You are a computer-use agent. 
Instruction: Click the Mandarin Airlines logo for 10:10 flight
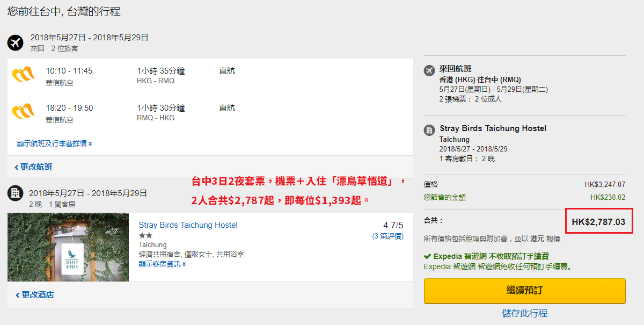point(23,74)
